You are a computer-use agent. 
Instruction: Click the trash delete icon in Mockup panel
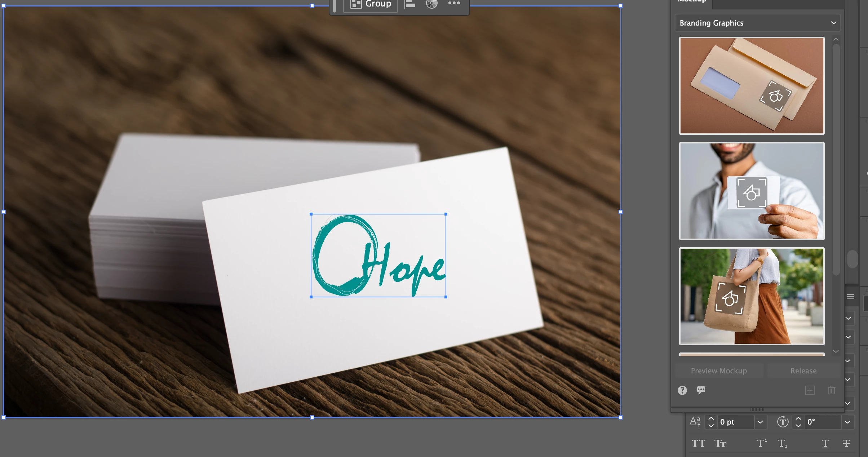[x=831, y=390]
